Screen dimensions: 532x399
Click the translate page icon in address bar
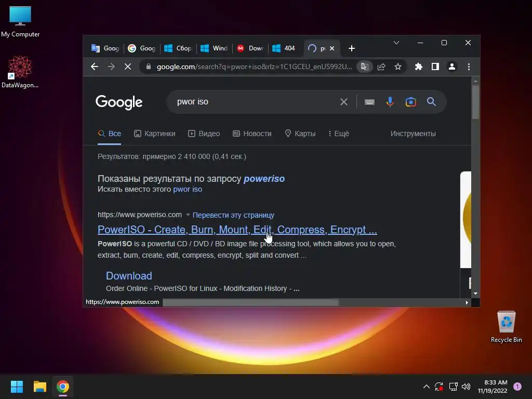coord(365,67)
